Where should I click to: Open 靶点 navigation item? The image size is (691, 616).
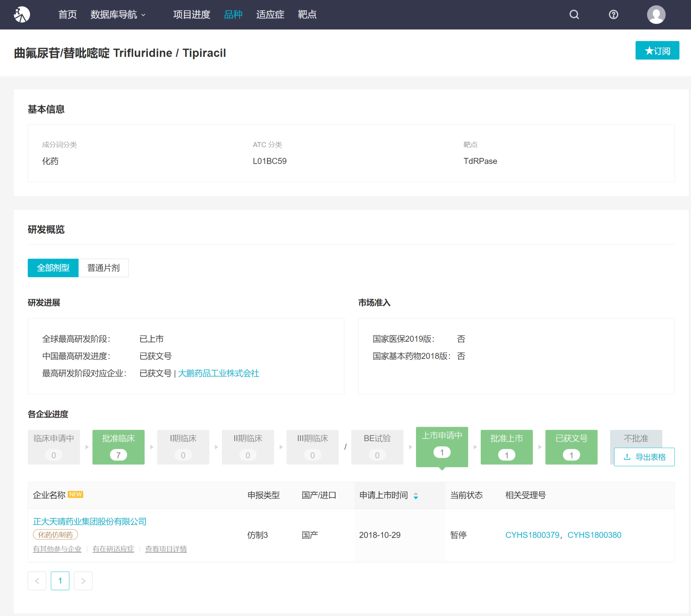[307, 15]
